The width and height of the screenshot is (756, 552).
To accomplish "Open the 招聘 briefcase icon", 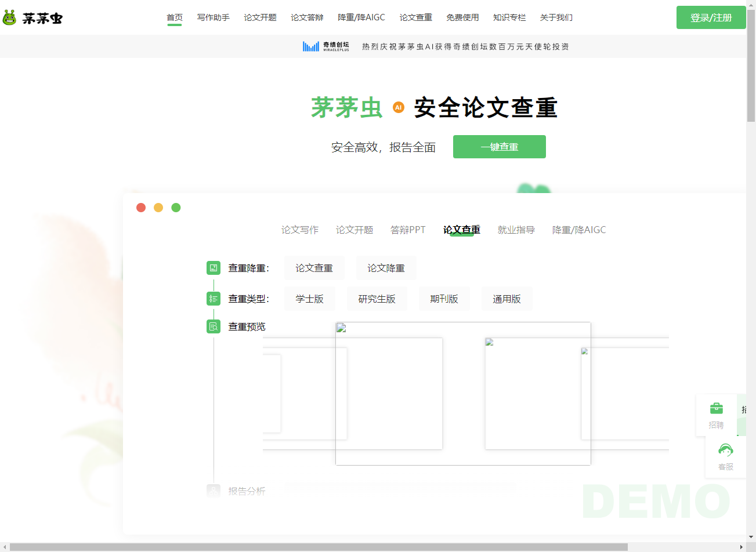I will (x=717, y=409).
